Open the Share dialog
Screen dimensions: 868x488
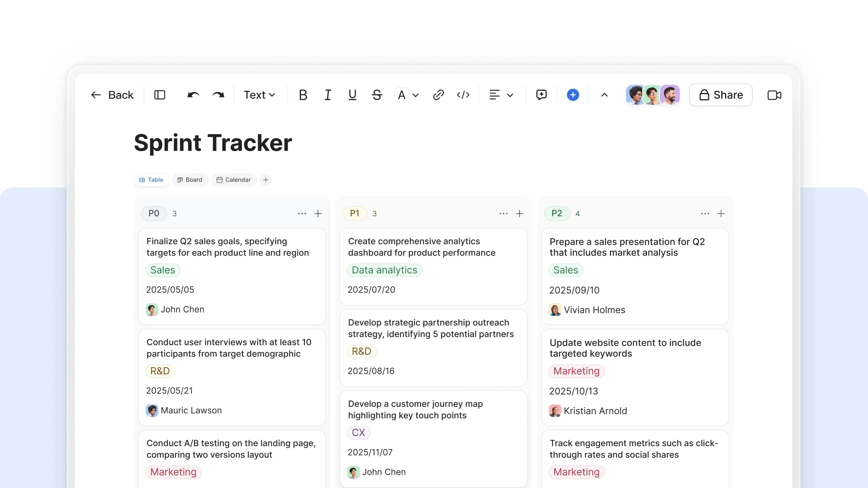coord(721,95)
